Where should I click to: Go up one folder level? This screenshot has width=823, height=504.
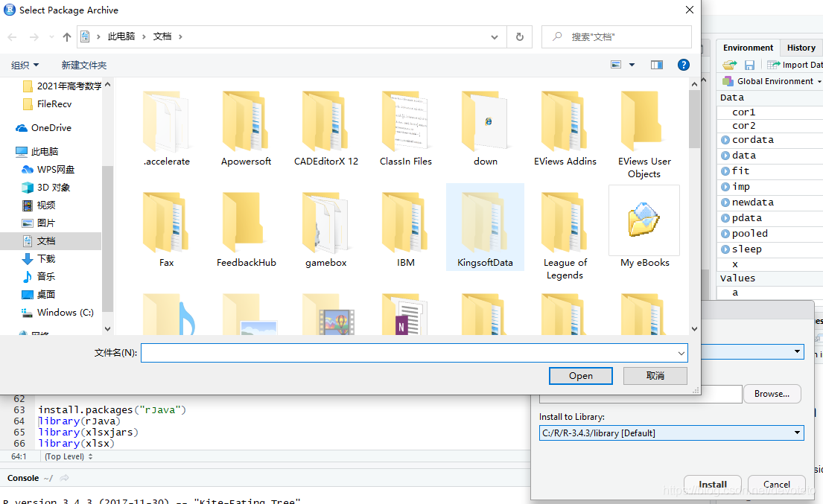pos(66,36)
